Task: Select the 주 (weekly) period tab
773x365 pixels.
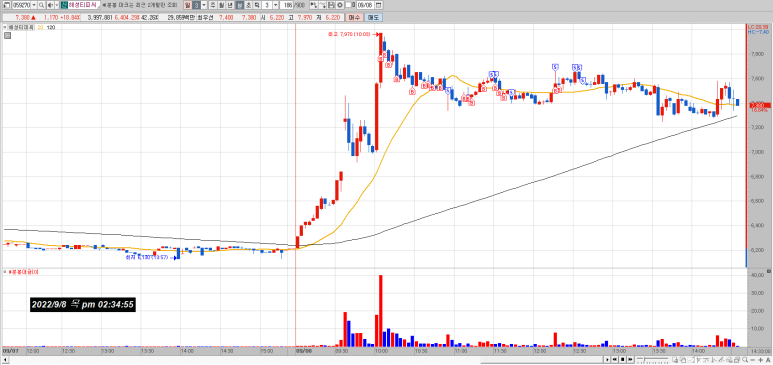Action: click(213, 5)
